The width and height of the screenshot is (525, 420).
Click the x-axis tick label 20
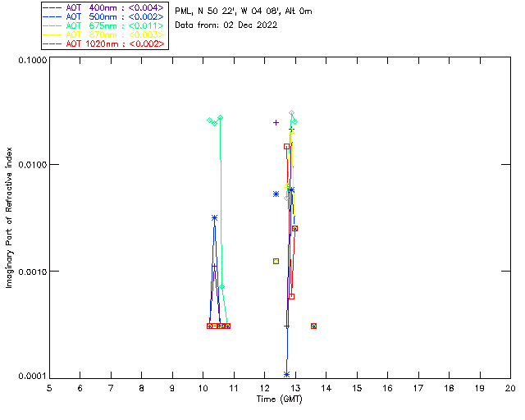pyautogui.click(x=510, y=388)
